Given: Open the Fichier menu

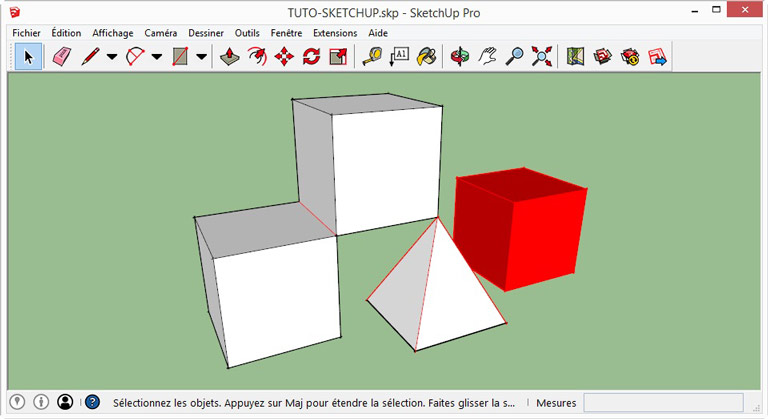Looking at the screenshot, I should pos(26,33).
